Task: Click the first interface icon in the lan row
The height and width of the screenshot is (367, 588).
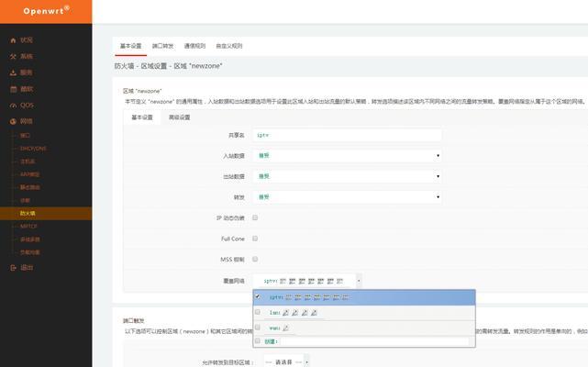Action: coord(286,312)
